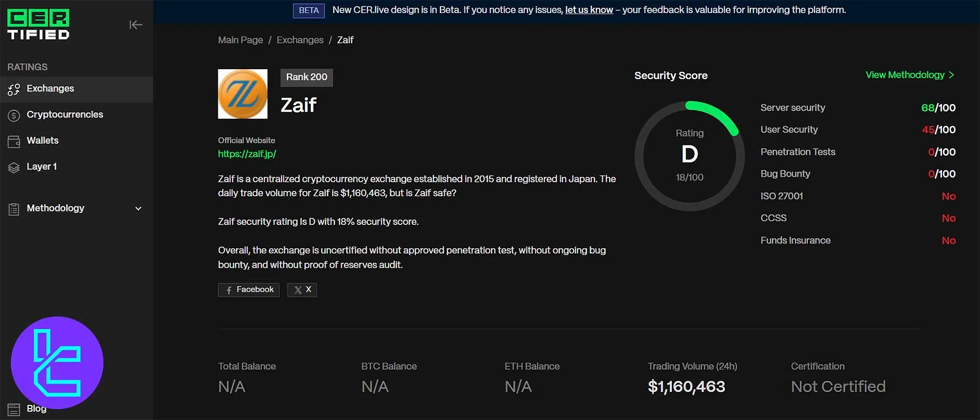Screen dimensions: 980x420
Task: Share on X button
Action: click(302, 290)
